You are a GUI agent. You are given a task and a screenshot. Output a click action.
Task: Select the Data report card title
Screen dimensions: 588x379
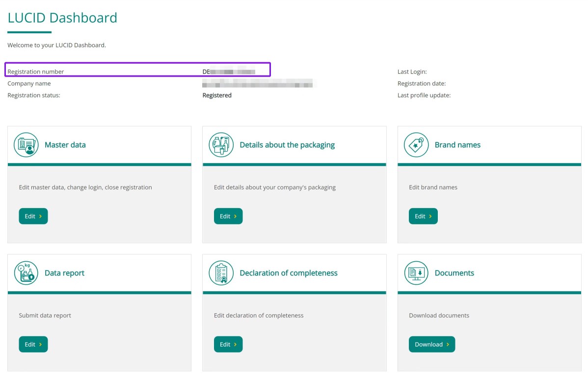[64, 273]
